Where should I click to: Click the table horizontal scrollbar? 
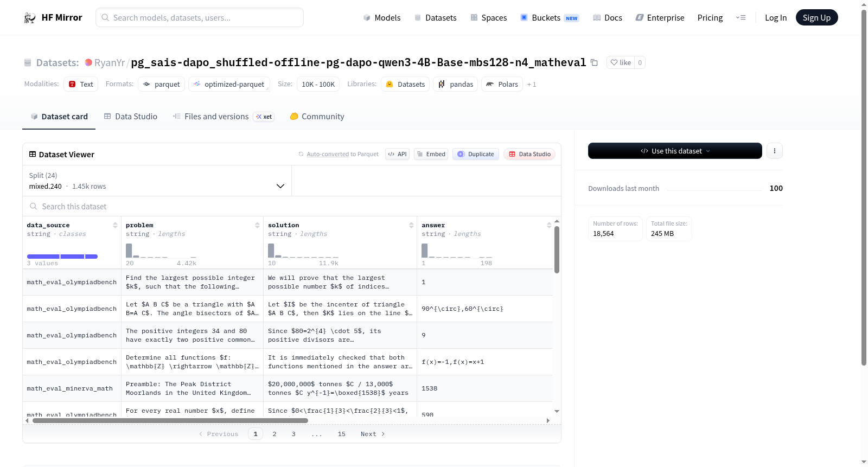(x=170, y=420)
